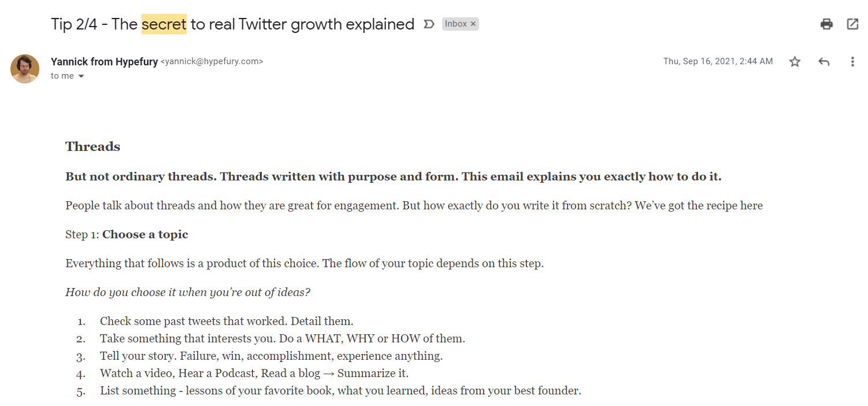Click the Thu, Sep 16, 2021 timestamp
The height and width of the screenshot is (406, 868).
(718, 61)
